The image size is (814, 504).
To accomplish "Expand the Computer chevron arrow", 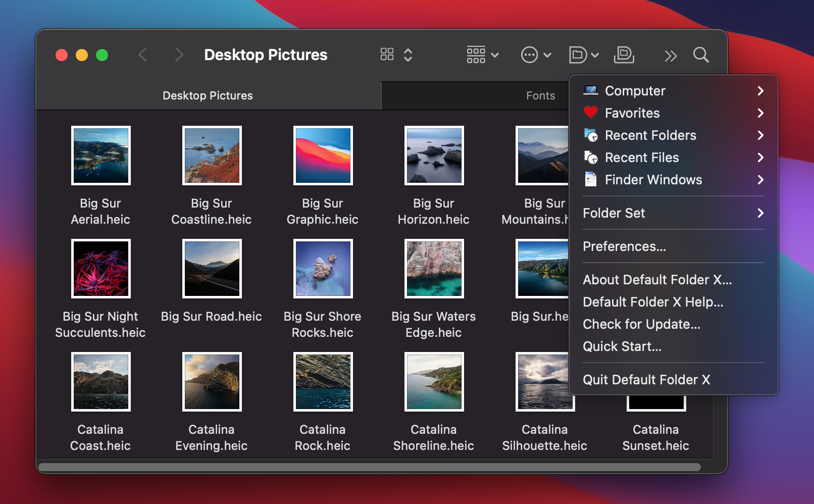I will [760, 91].
